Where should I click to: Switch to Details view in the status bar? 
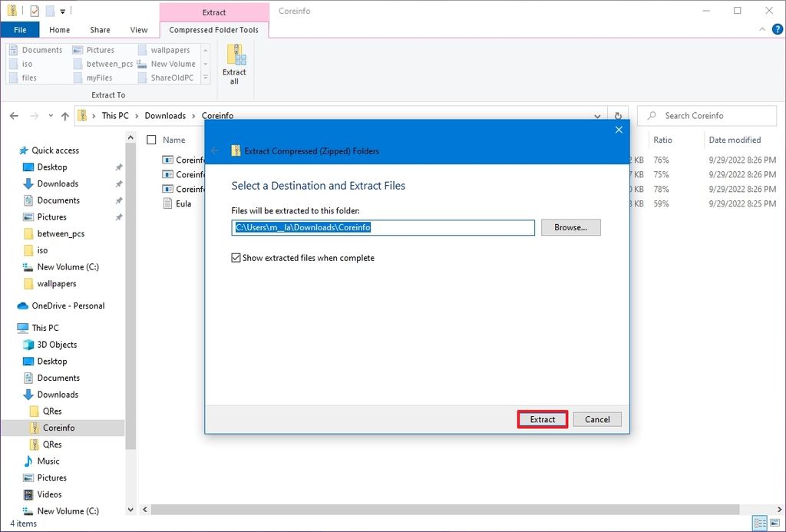760,522
